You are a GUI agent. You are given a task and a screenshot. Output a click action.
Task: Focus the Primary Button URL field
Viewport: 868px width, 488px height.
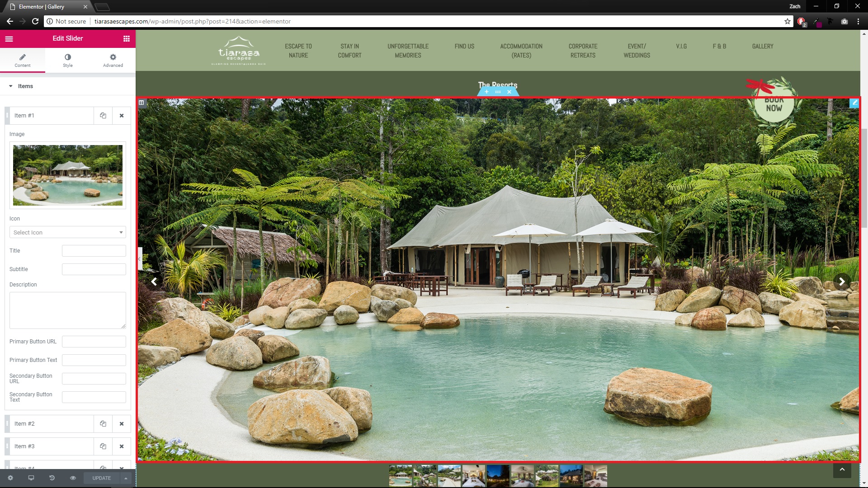(x=94, y=342)
